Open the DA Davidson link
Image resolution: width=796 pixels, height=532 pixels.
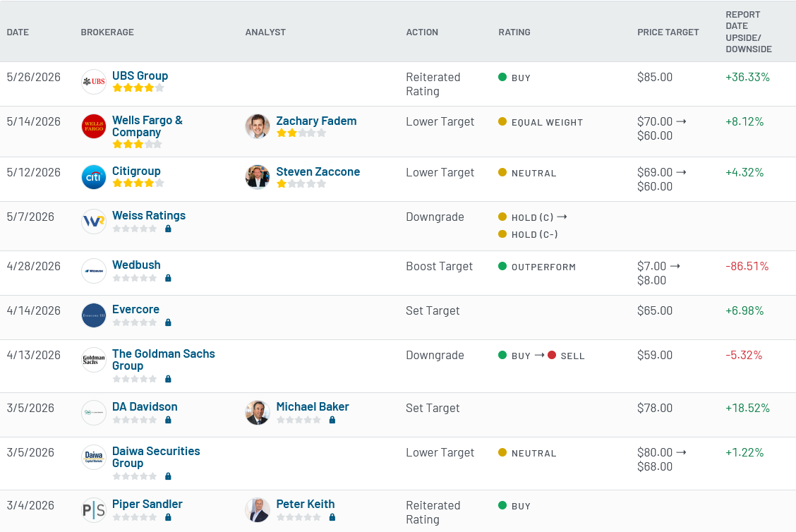[x=145, y=406]
